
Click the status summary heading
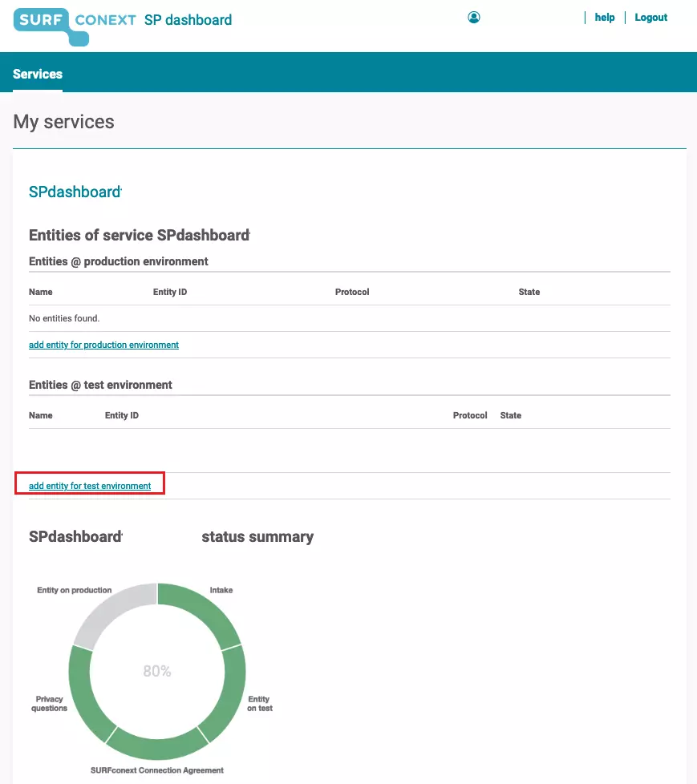(257, 536)
